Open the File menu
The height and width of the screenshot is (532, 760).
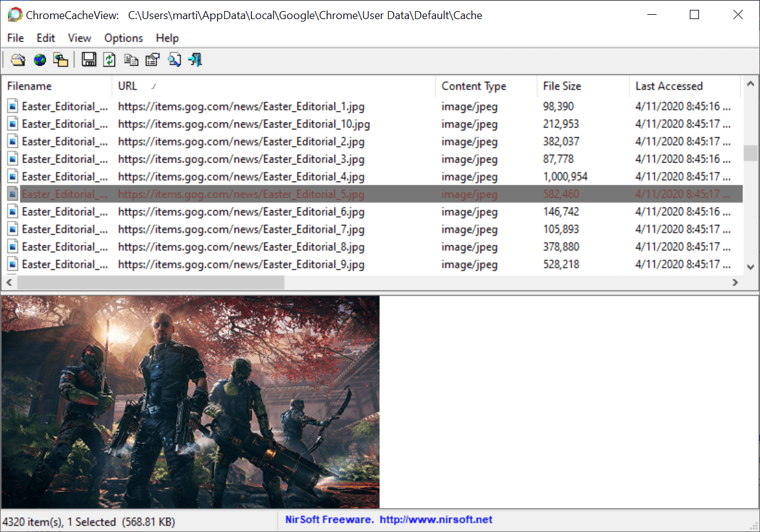(15, 38)
